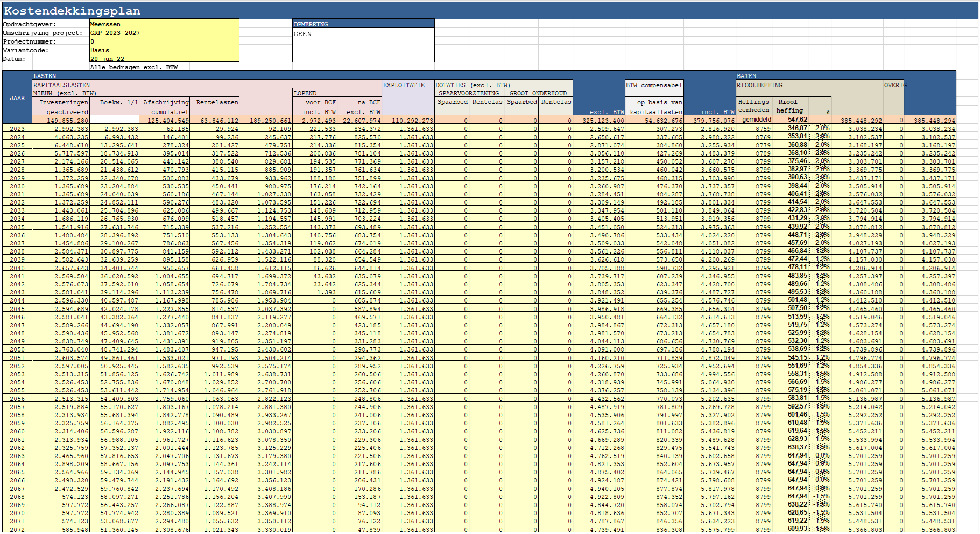Click the project description cell GRP 2023-2027
Image resolution: width=980 pixels, height=534 pixels.
click(164, 33)
